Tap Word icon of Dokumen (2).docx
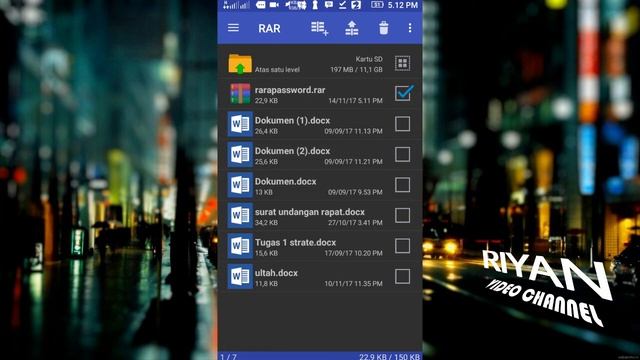The image size is (640, 360). pos(240,154)
